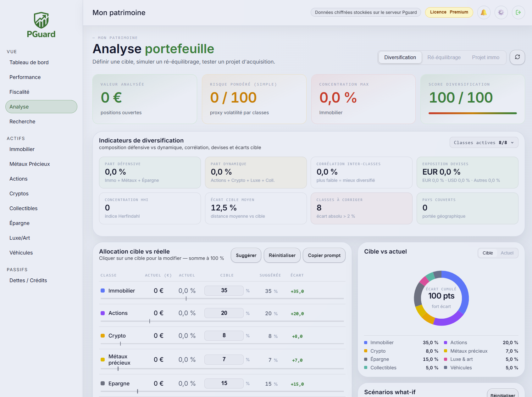Click the Exposition devises tile

pyautogui.click(x=468, y=173)
